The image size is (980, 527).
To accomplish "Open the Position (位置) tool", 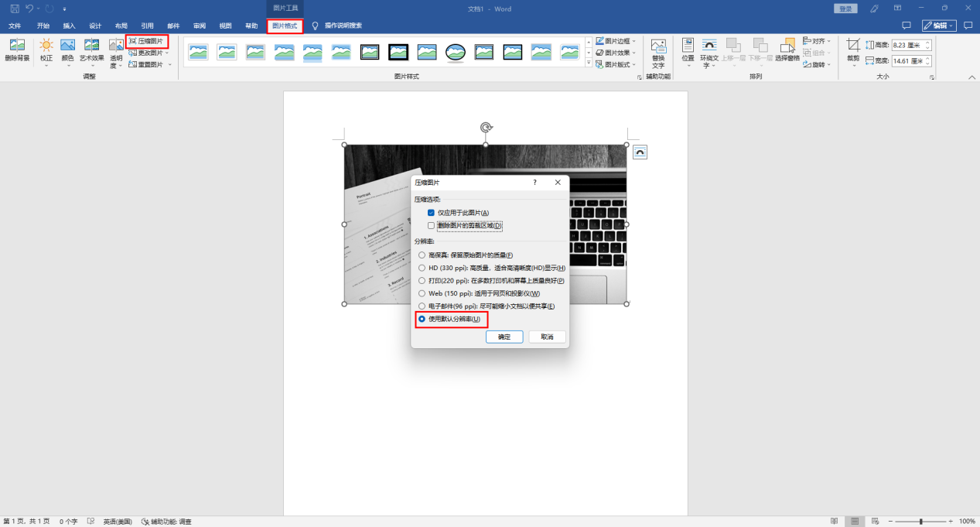I will (x=688, y=51).
